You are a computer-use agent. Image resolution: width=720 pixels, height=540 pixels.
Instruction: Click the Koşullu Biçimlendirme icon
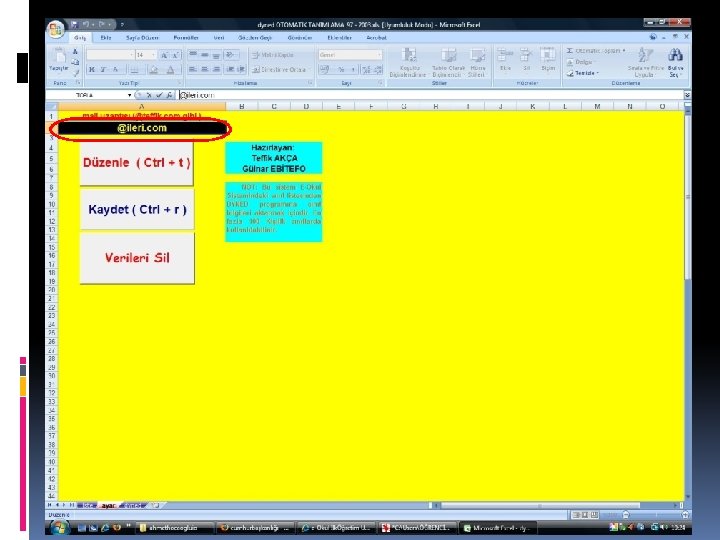point(408,57)
